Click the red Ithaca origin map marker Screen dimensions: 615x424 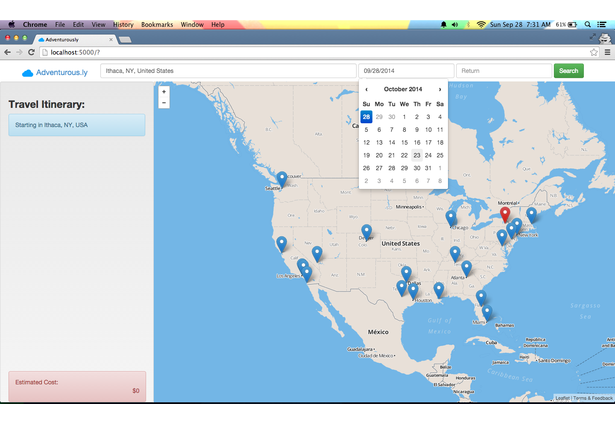(505, 215)
